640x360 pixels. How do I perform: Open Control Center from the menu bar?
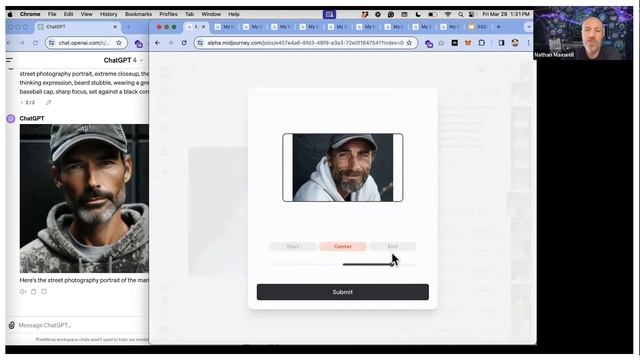(x=472, y=14)
